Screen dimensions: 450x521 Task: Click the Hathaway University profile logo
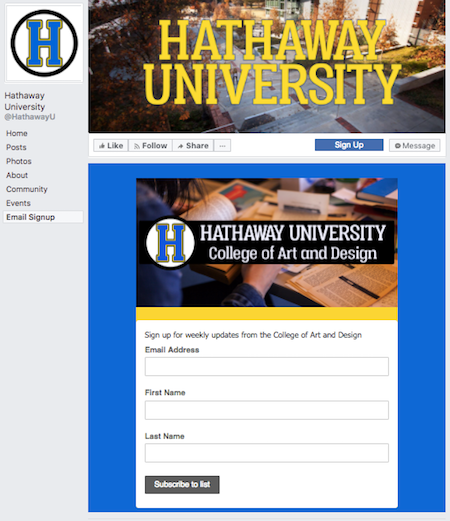44,43
